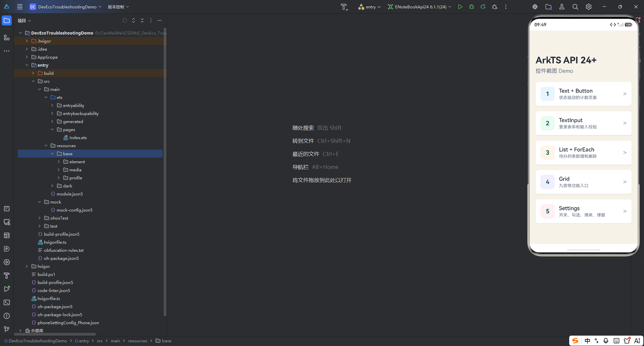Open the Run tool window with green dot

7,289
